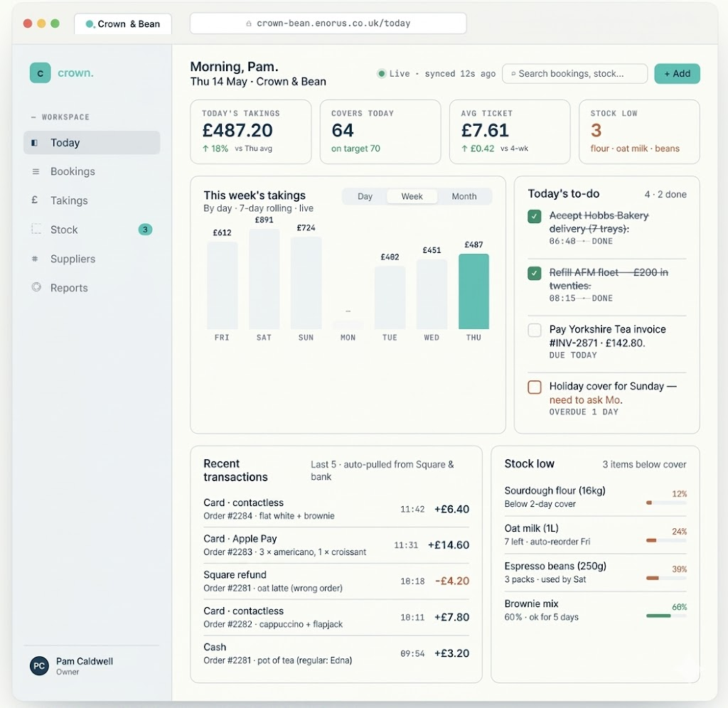The width and height of the screenshot is (728, 708).
Task: Open the Apple Pay £14.60 transaction
Action: (336, 545)
